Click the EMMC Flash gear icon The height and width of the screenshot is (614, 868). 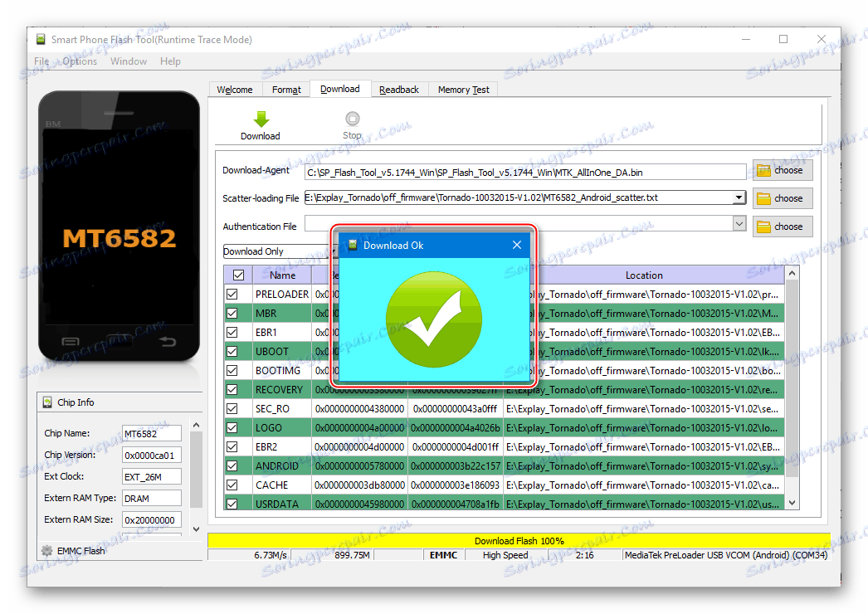click(x=47, y=551)
